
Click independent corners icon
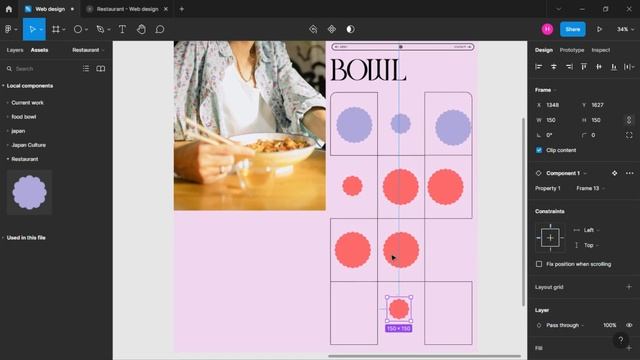tap(629, 135)
